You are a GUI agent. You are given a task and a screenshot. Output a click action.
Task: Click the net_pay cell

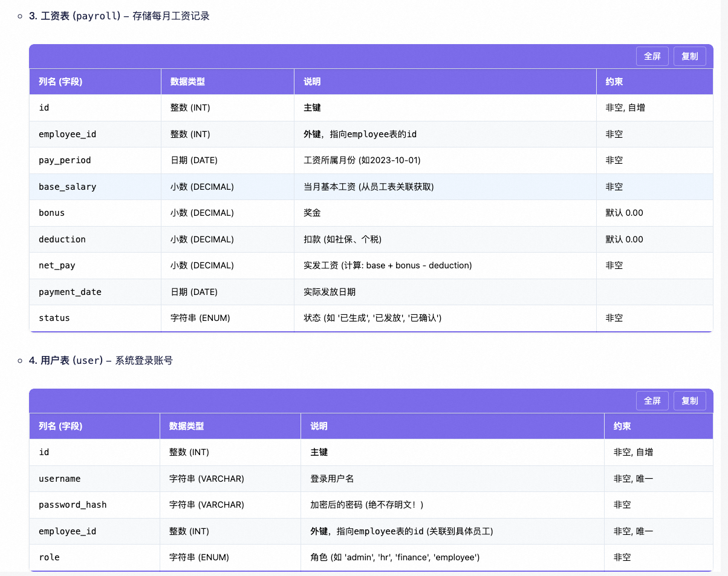click(x=95, y=265)
